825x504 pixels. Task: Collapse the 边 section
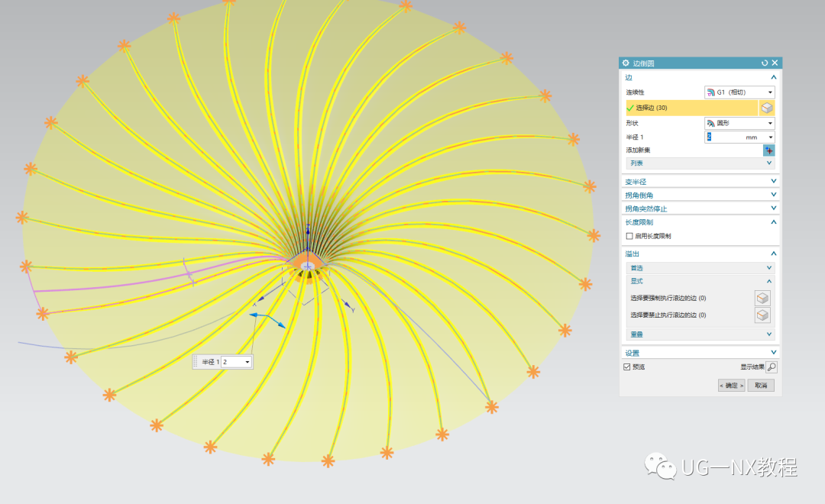773,77
